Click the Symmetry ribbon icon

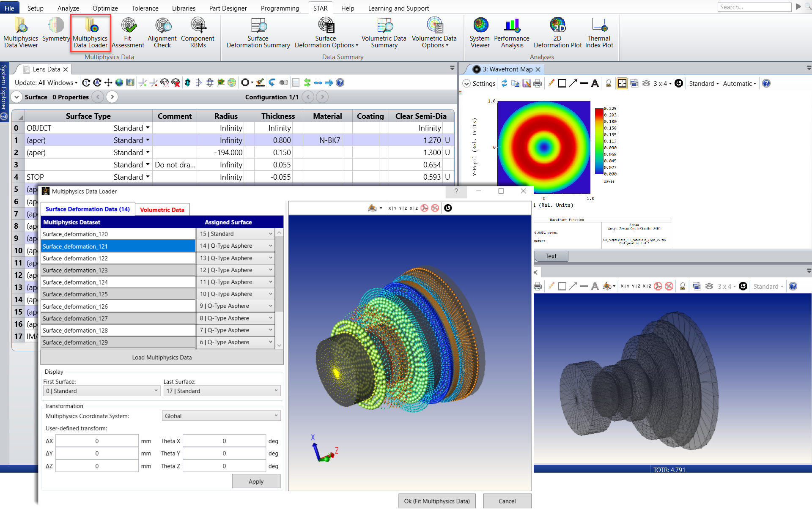56,30
